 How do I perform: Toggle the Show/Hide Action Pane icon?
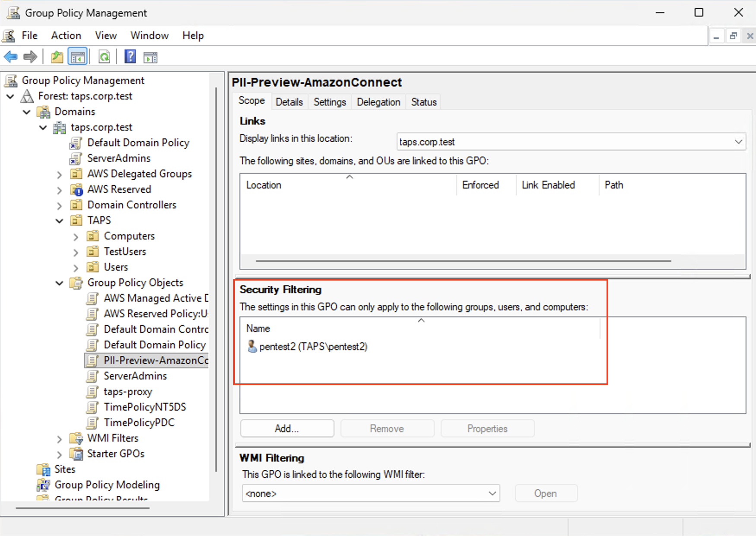pyautogui.click(x=151, y=57)
